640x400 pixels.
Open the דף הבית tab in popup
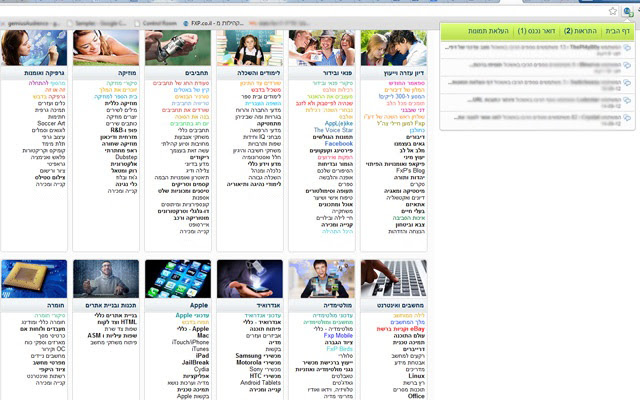pyautogui.click(x=618, y=31)
